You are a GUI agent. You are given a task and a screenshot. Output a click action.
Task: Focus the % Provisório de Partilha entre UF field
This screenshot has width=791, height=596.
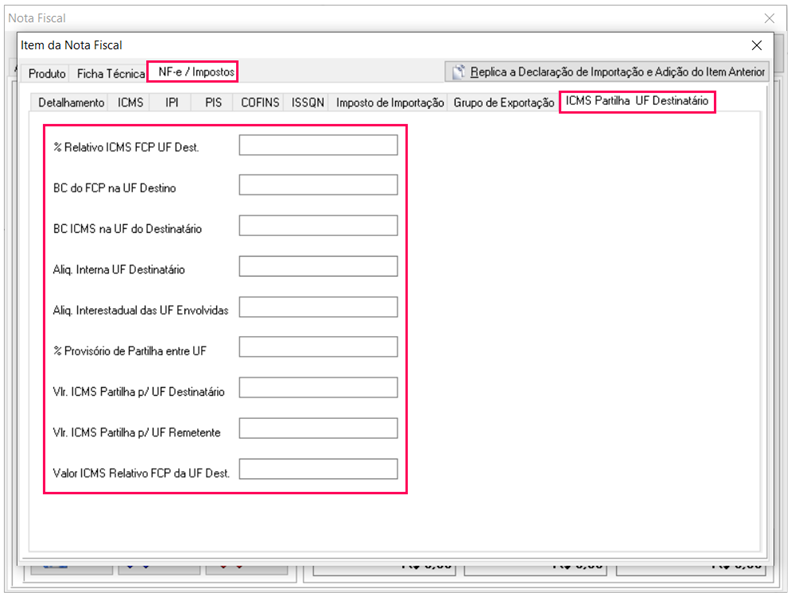[318, 348]
